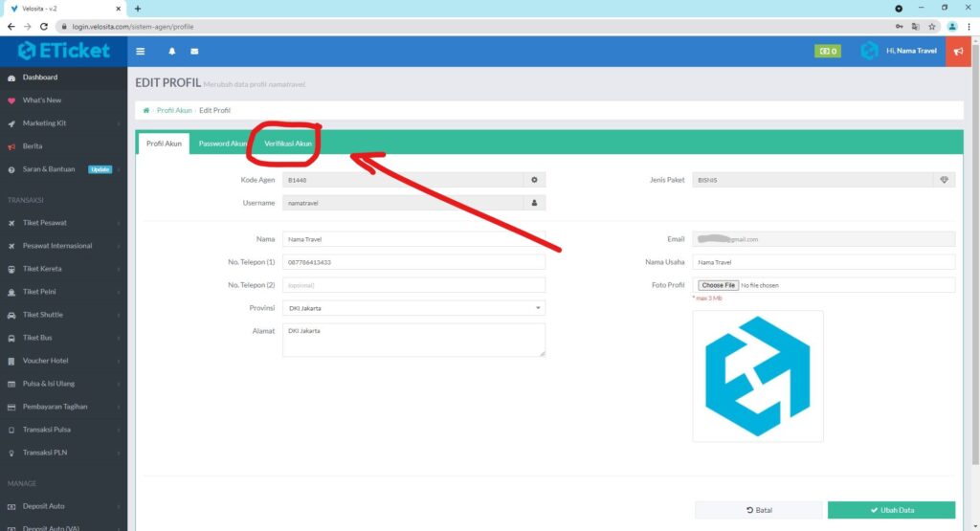Click the Username field
The width and height of the screenshot is (980, 531).
(x=403, y=203)
